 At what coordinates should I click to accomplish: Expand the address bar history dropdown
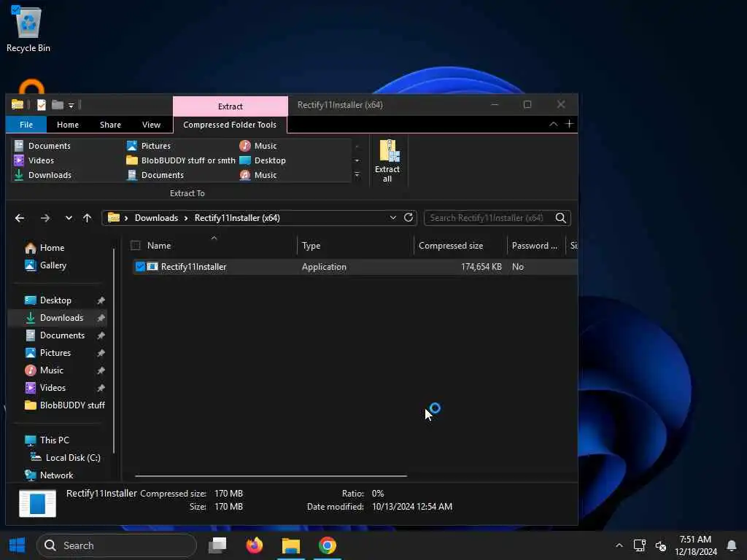point(392,217)
